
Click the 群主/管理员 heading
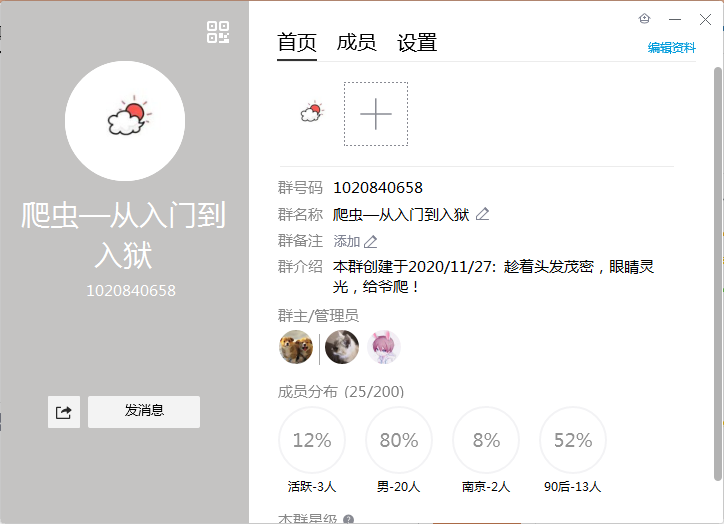pos(318,316)
